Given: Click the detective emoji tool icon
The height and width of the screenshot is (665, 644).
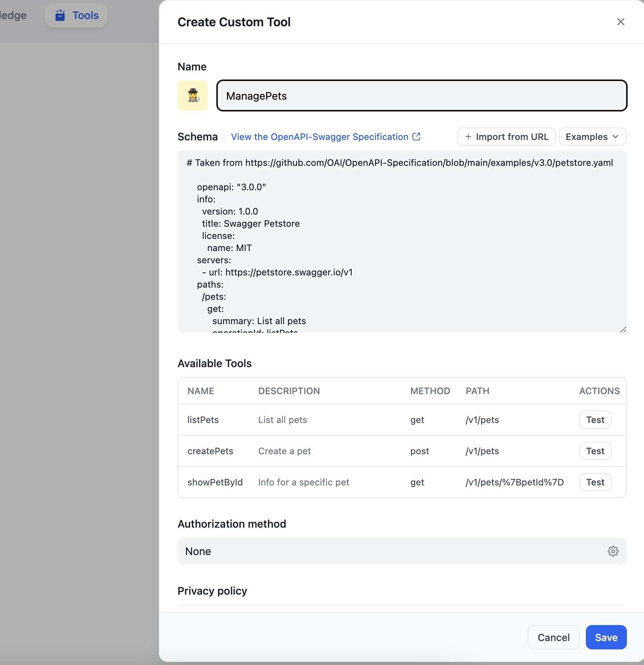Looking at the screenshot, I should [x=193, y=95].
